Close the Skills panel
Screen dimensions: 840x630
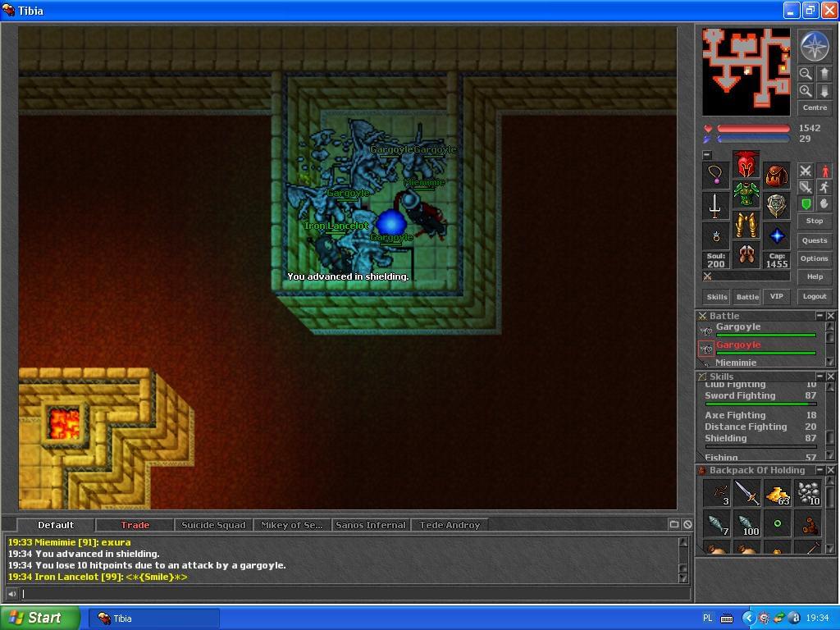pyautogui.click(x=830, y=376)
